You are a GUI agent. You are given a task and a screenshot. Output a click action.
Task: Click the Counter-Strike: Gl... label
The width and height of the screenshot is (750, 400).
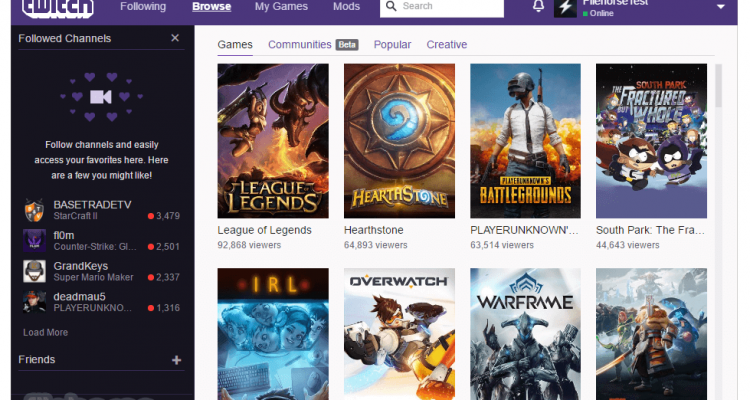(95, 246)
